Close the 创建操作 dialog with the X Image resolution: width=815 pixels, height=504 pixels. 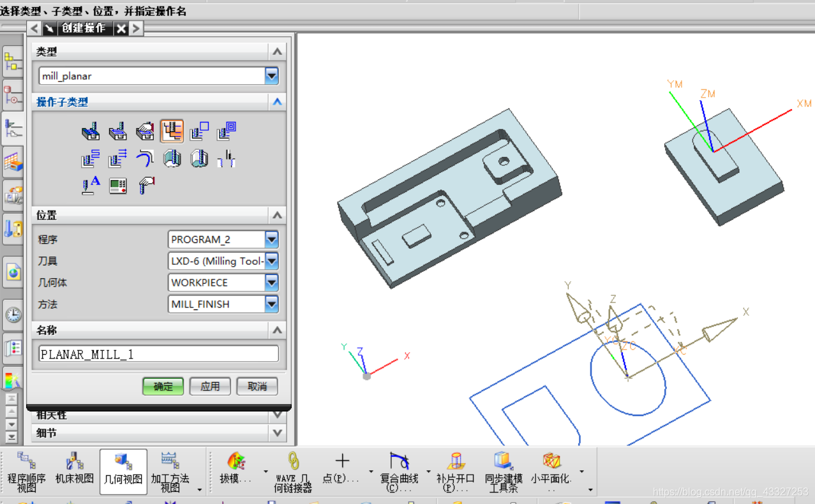pyautogui.click(x=121, y=29)
